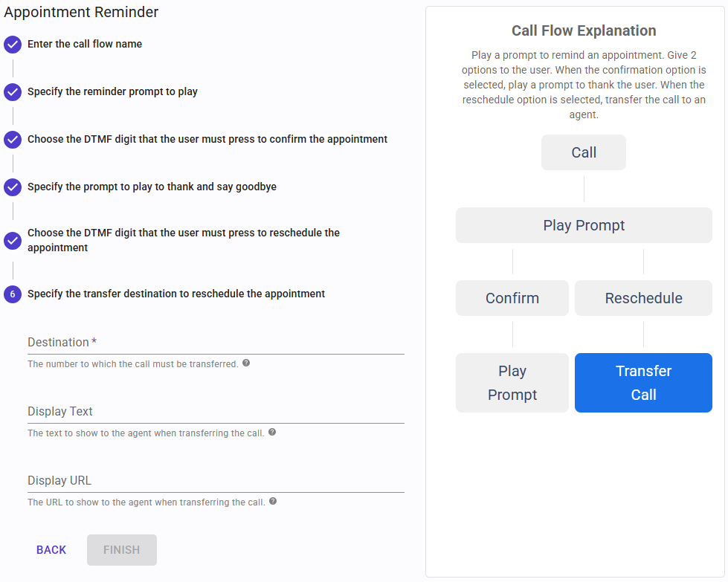Focus the Display Text field
Viewport: 728px width, 582px height.
(216, 412)
